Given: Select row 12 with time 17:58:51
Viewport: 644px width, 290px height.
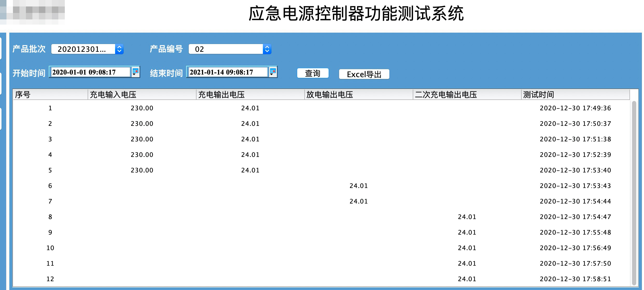Looking at the screenshot, I should tap(575, 279).
